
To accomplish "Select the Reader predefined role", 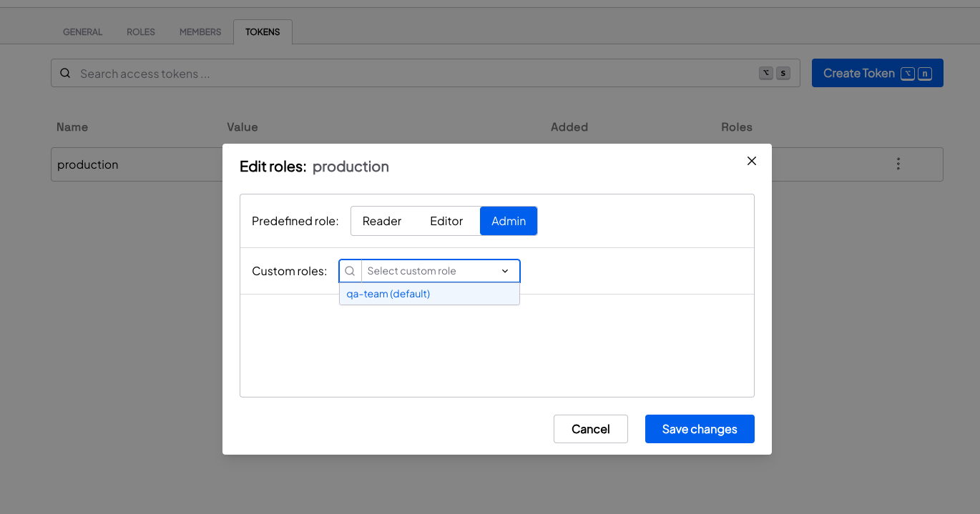I will pos(381,221).
